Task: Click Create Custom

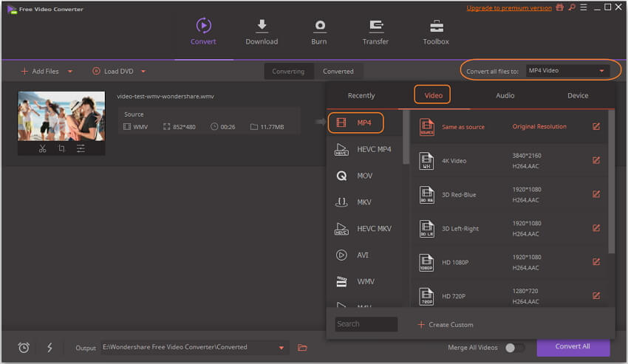Action: coord(446,325)
